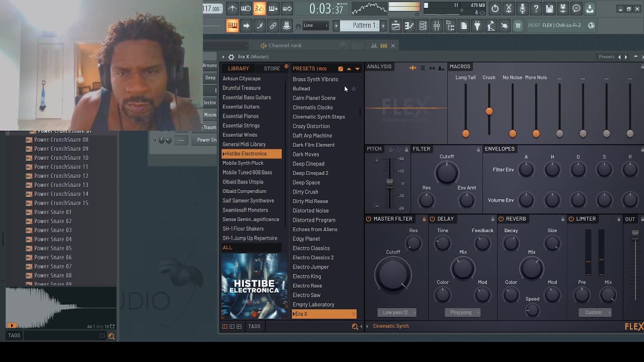Load the Cinematic Clocks preset

pyautogui.click(x=312, y=107)
